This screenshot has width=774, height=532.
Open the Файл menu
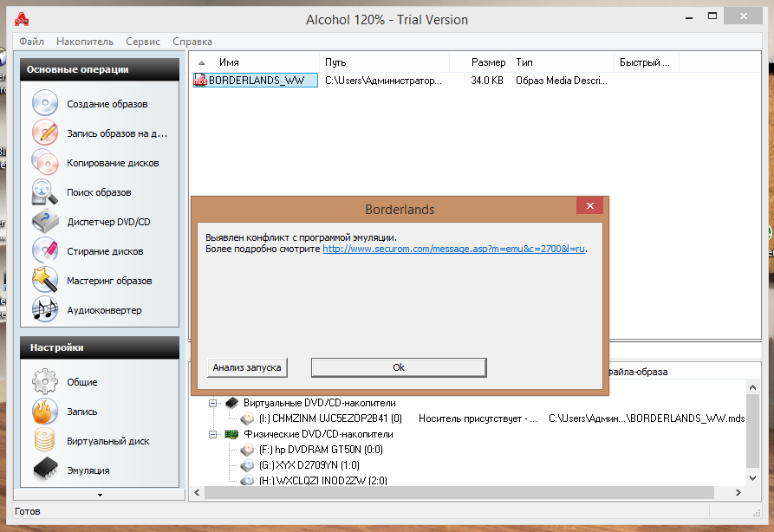coord(31,42)
